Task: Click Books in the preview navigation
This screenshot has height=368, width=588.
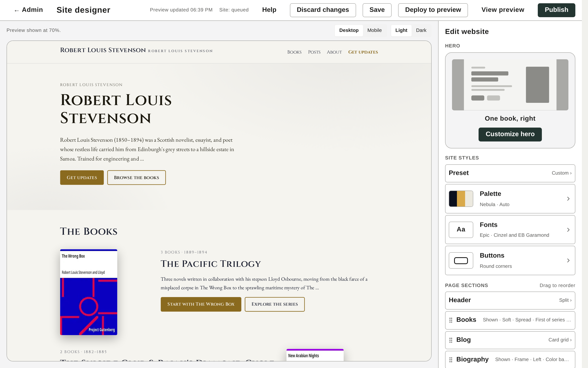Action: coord(294,52)
